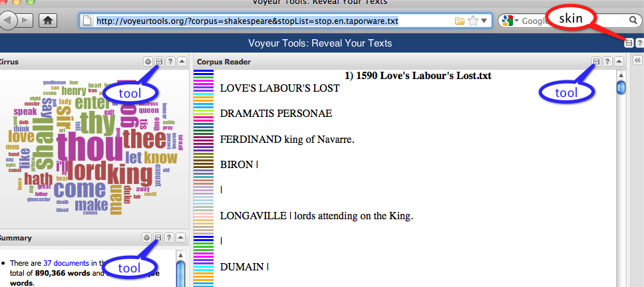Click the browser forward button

(x=25, y=20)
